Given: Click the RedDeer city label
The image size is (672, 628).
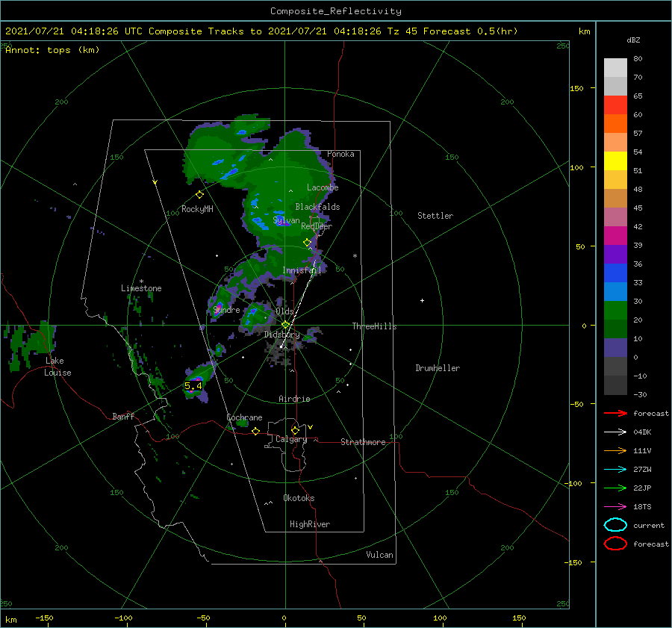Looking at the screenshot, I should (x=317, y=226).
